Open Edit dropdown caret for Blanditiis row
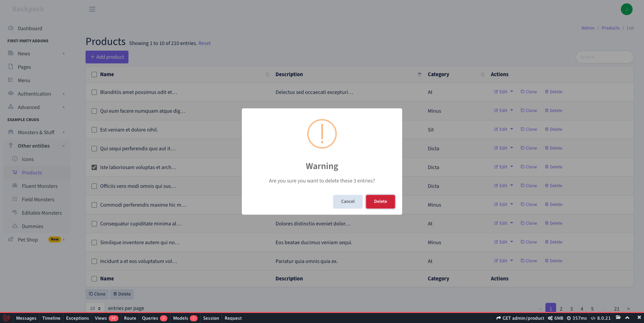644x323 pixels. click(x=512, y=91)
